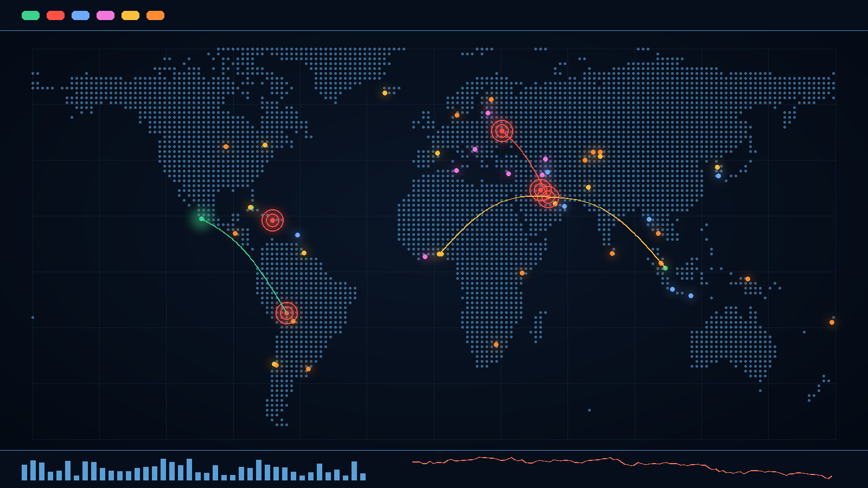Open the red target marker in Eastern Europe
Image resolution: width=868 pixels, height=488 pixels.
502,131
